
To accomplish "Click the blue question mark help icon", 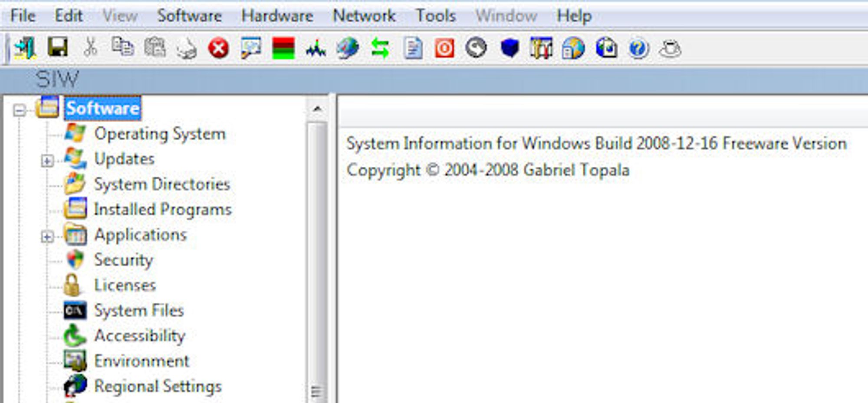I will (x=638, y=48).
